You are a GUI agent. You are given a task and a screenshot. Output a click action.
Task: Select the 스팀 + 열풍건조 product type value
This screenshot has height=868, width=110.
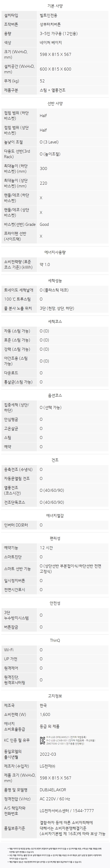click(x=52, y=90)
